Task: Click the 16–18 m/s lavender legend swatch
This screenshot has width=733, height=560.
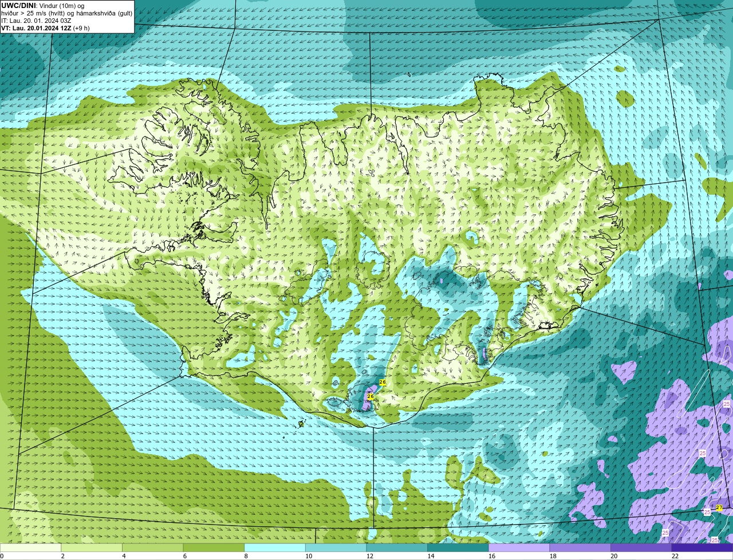Action: (519, 547)
